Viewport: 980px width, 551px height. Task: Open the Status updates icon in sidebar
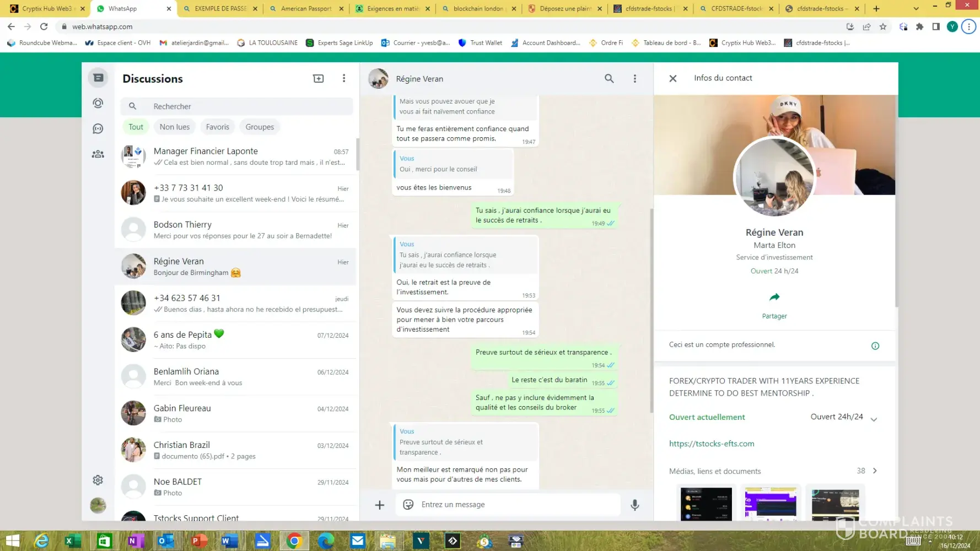point(98,103)
